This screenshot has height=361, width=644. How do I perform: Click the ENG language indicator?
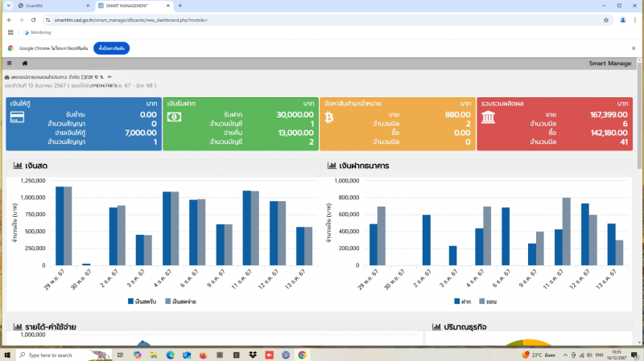(x=599, y=355)
